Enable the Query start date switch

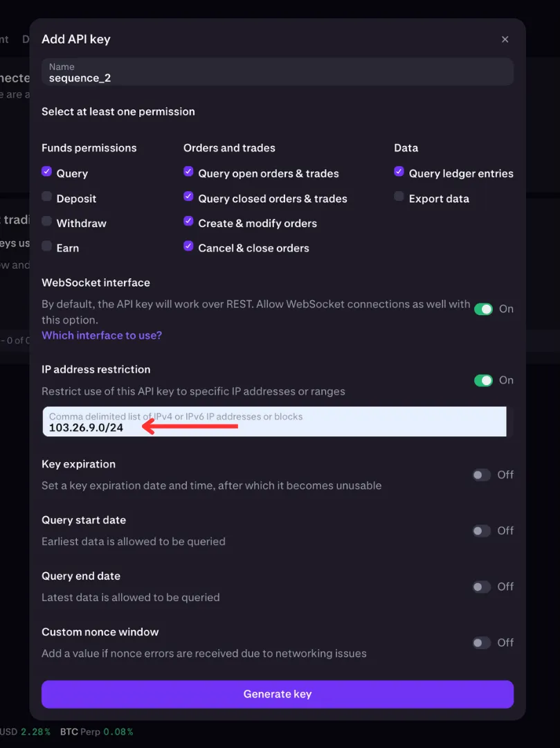coord(481,531)
